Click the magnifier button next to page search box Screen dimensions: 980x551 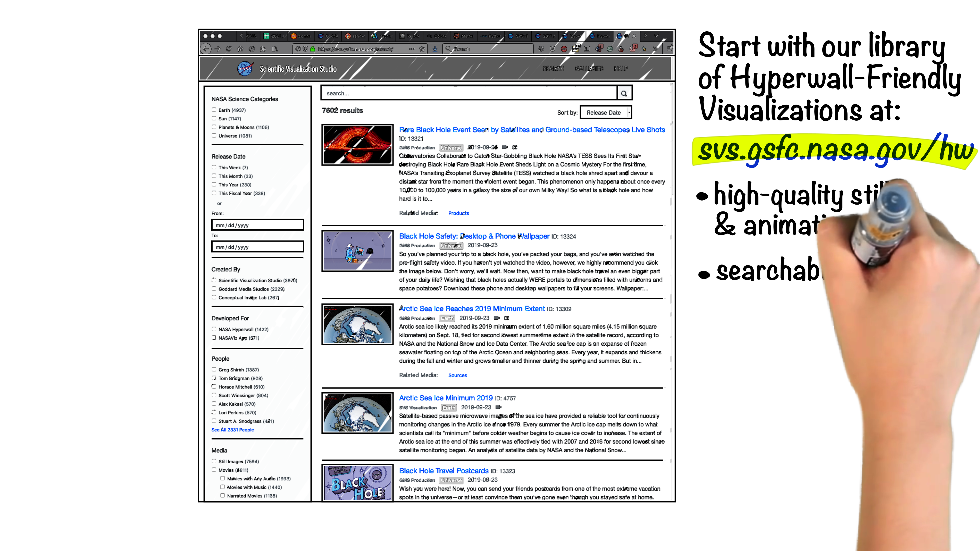624,93
